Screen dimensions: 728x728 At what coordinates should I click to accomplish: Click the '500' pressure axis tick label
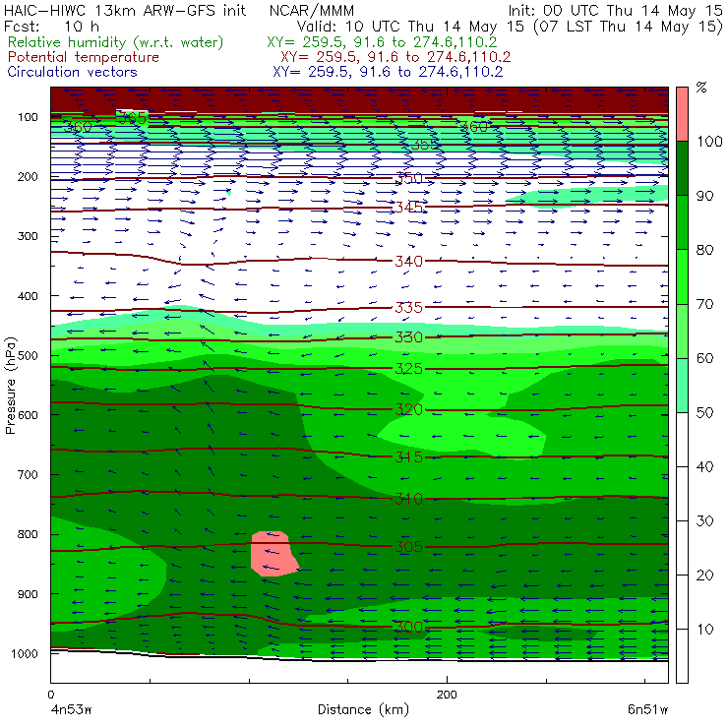click(x=28, y=355)
